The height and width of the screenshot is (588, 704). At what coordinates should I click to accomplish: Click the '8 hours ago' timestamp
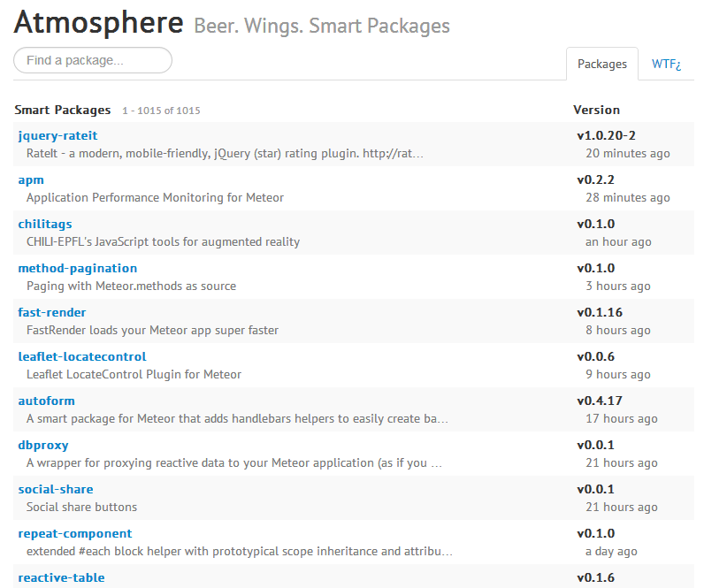(x=618, y=331)
